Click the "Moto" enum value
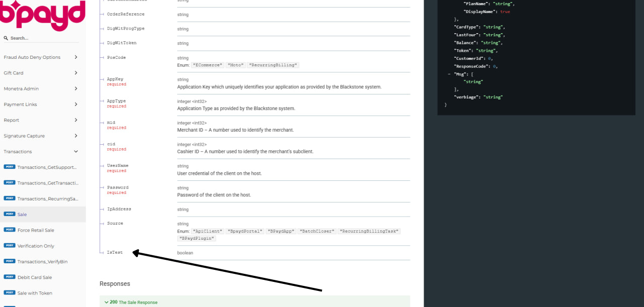 pos(235,65)
